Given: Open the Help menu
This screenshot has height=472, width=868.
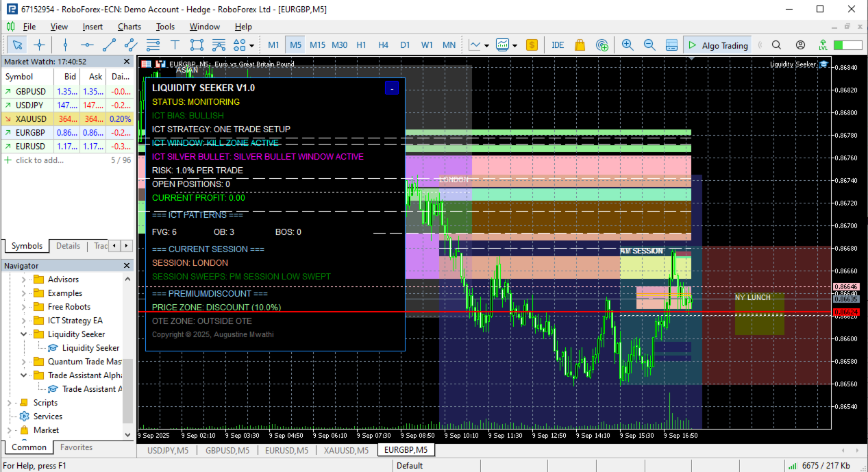Looking at the screenshot, I should click(x=243, y=27).
